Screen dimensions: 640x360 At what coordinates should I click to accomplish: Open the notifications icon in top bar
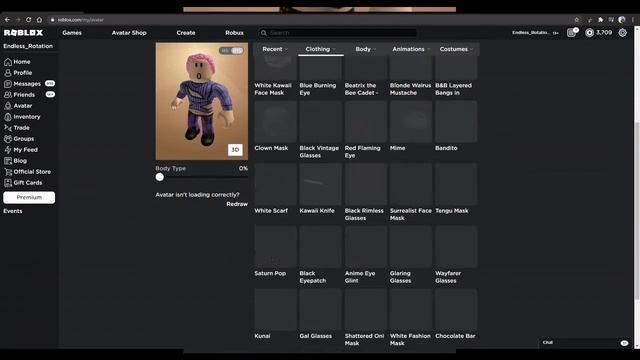572,33
